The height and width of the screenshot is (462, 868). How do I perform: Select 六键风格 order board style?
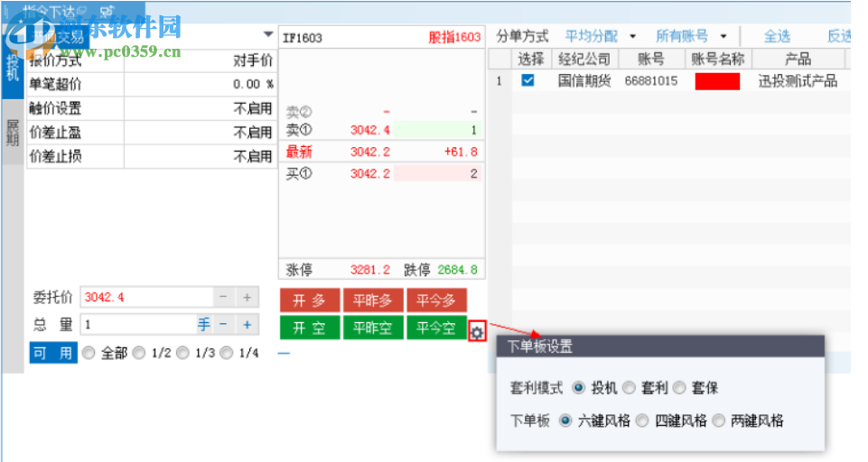click(x=565, y=420)
